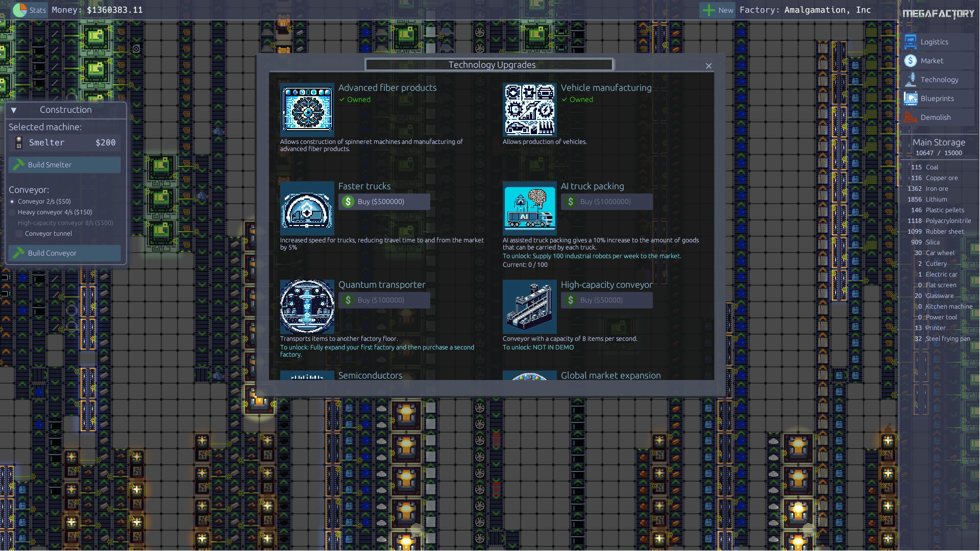This screenshot has height=551, width=980.
Task: Open the Selected machine Smelter selector
Action: (x=65, y=143)
